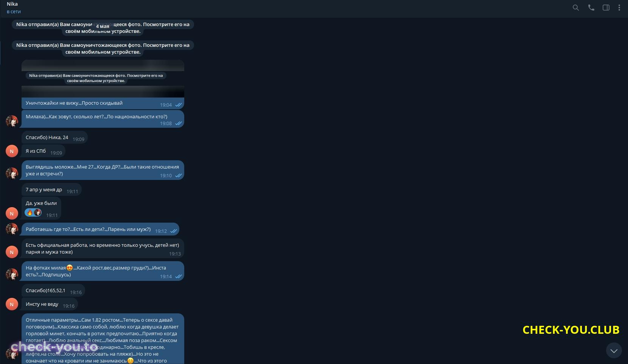Screen dimensions: 628x364
Task: Click N avatar beside 'Инсту не веду'
Action: [x=12, y=304]
